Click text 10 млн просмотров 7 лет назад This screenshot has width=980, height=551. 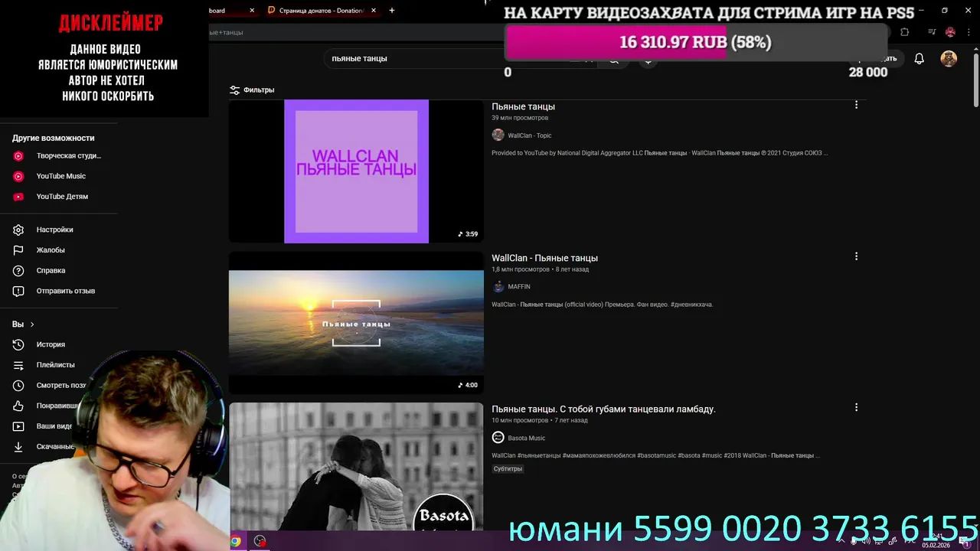540,420
